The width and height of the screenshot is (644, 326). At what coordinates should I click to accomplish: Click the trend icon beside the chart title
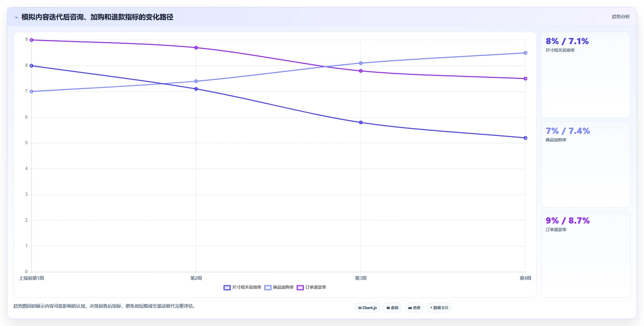pyautogui.click(x=16, y=17)
